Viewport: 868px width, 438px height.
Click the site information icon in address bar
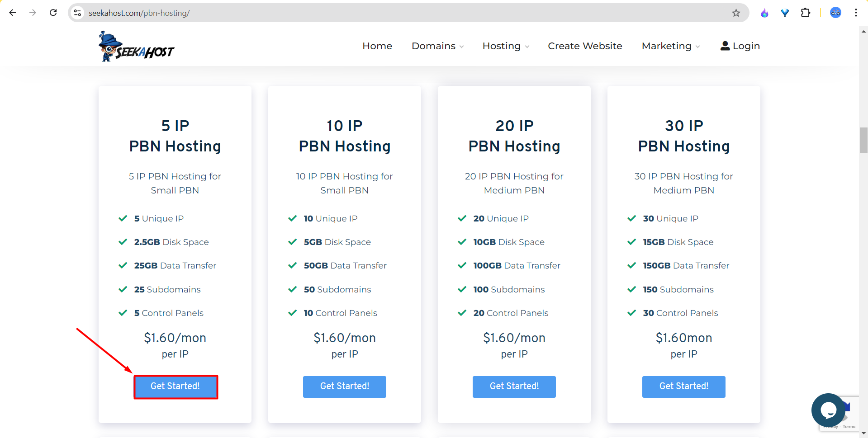[78, 13]
